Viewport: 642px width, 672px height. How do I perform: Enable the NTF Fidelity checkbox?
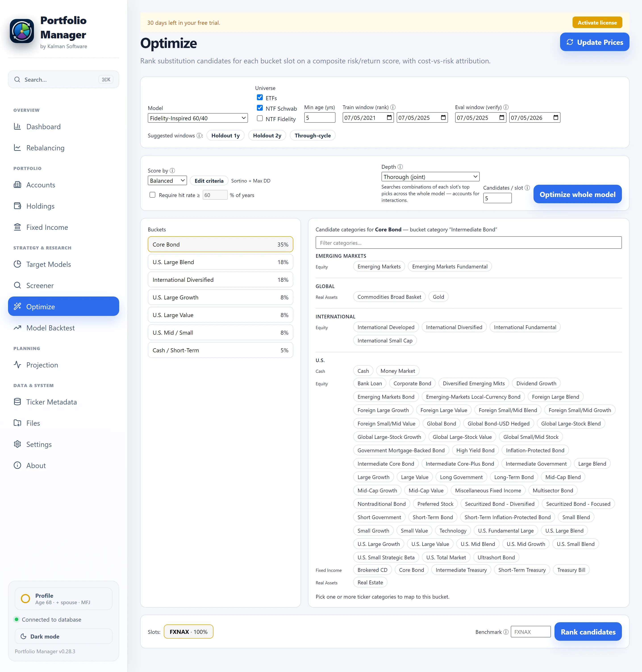[260, 118]
